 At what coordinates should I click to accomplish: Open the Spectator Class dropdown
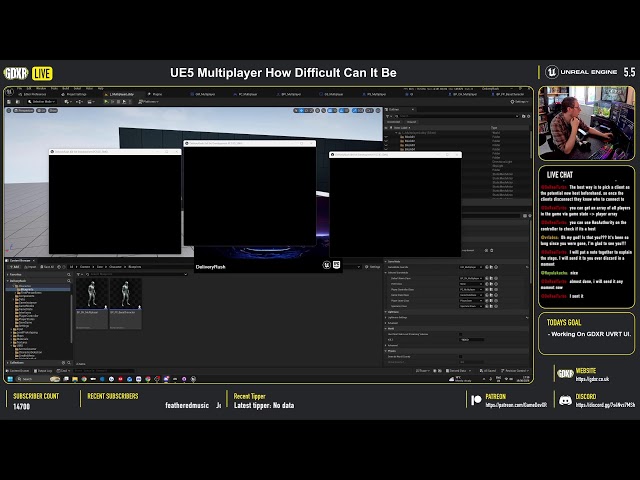coord(471,306)
